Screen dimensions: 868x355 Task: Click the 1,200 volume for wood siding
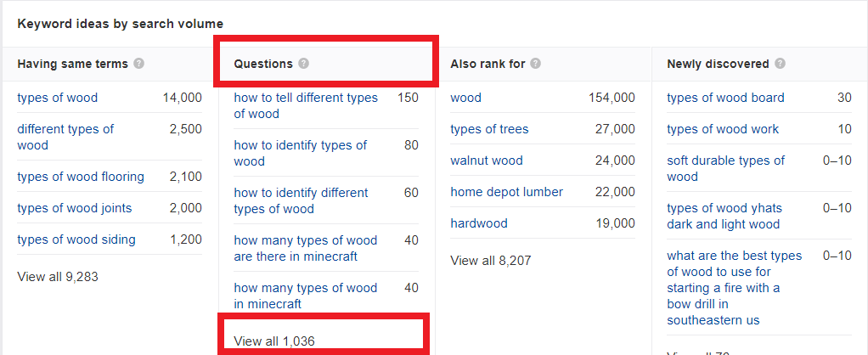pyautogui.click(x=186, y=239)
